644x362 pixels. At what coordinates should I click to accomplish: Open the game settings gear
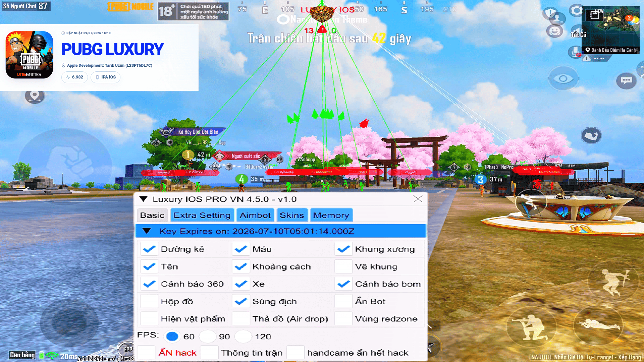click(576, 11)
